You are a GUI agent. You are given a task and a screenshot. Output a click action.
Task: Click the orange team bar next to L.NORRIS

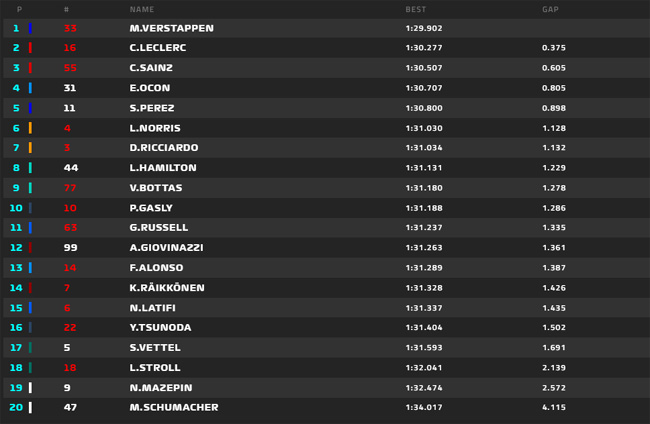point(30,128)
